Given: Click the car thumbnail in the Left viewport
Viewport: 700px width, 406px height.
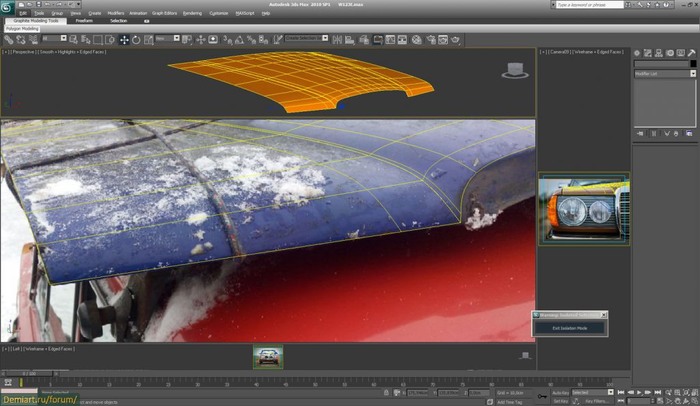Looking at the screenshot, I should coord(268,357).
